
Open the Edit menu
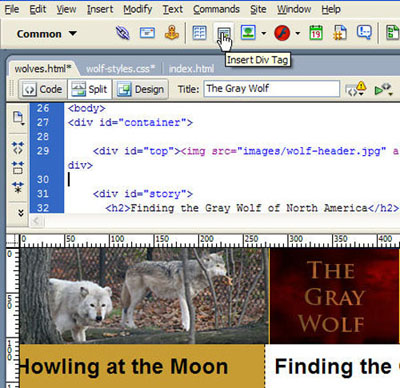point(38,9)
